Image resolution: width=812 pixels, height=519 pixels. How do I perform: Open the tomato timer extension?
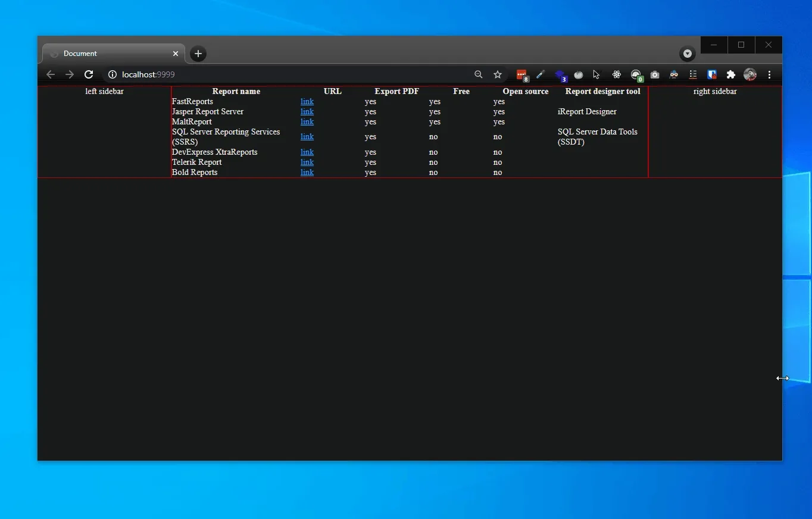click(579, 74)
